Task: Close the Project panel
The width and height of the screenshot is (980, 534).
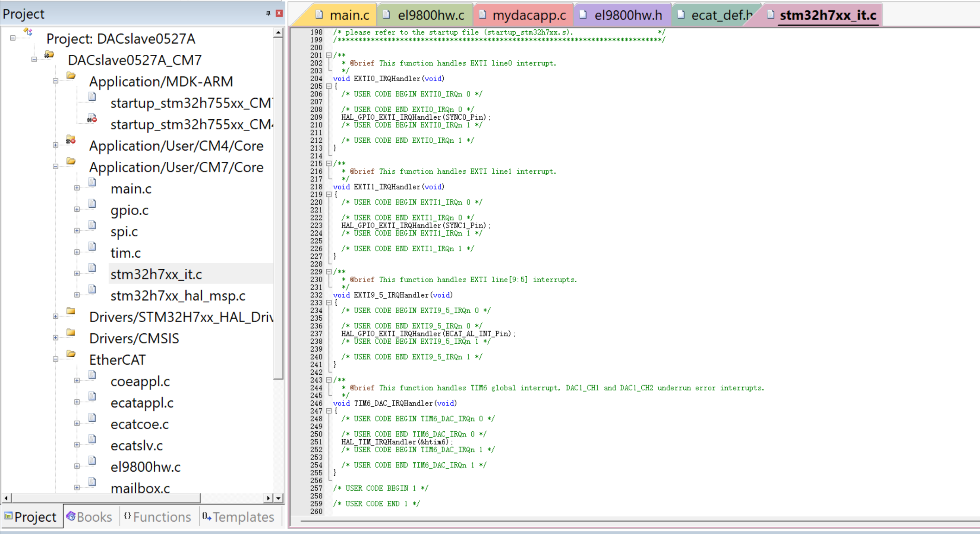Action: 279,13
